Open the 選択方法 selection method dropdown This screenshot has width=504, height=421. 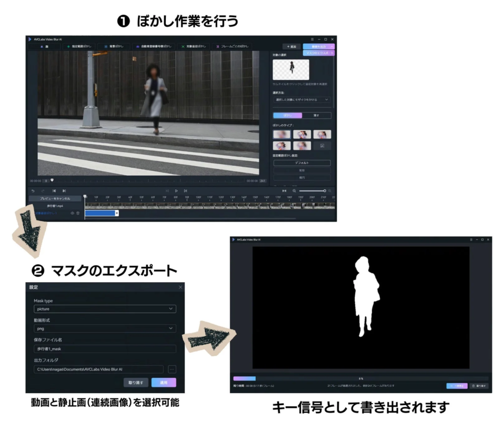(x=303, y=99)
